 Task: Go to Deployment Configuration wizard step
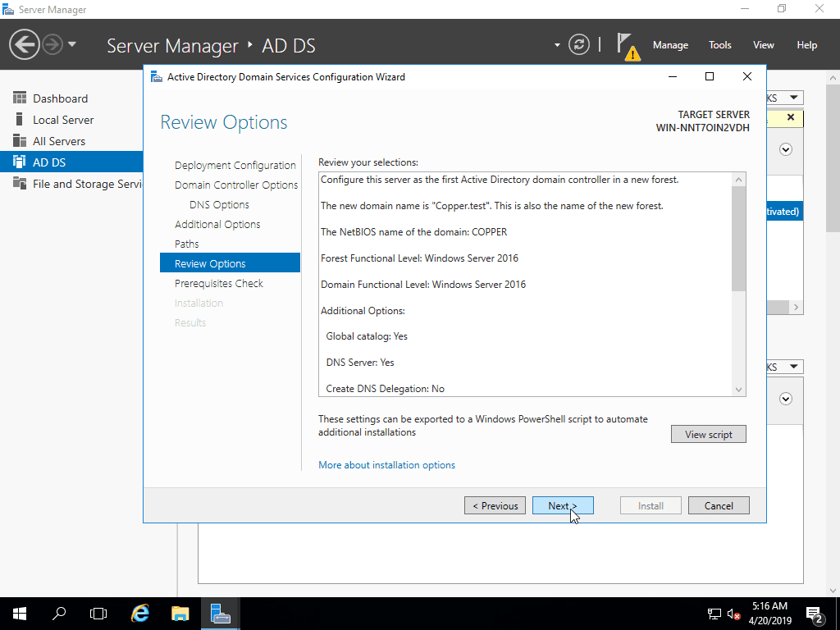tap(235, 166)
